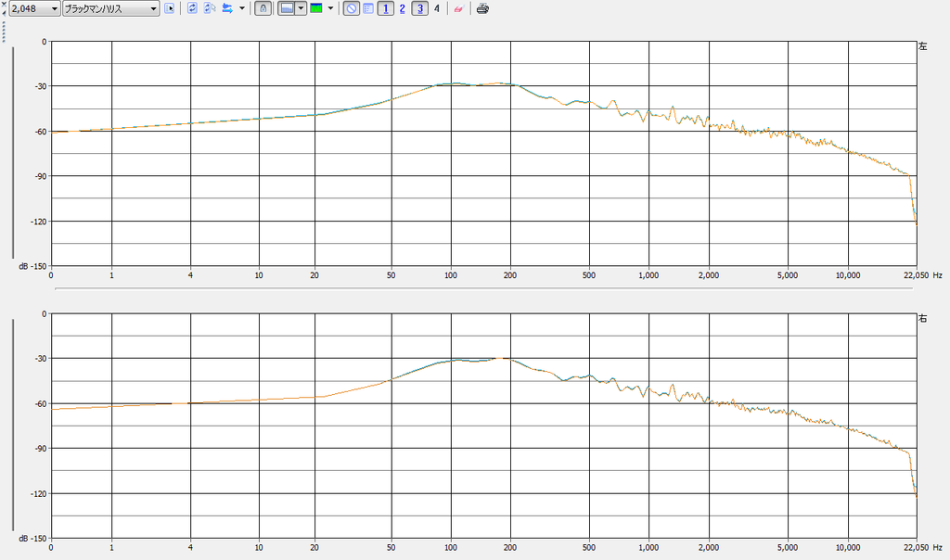Click the refresh with cursor icon

click(210, 8)
